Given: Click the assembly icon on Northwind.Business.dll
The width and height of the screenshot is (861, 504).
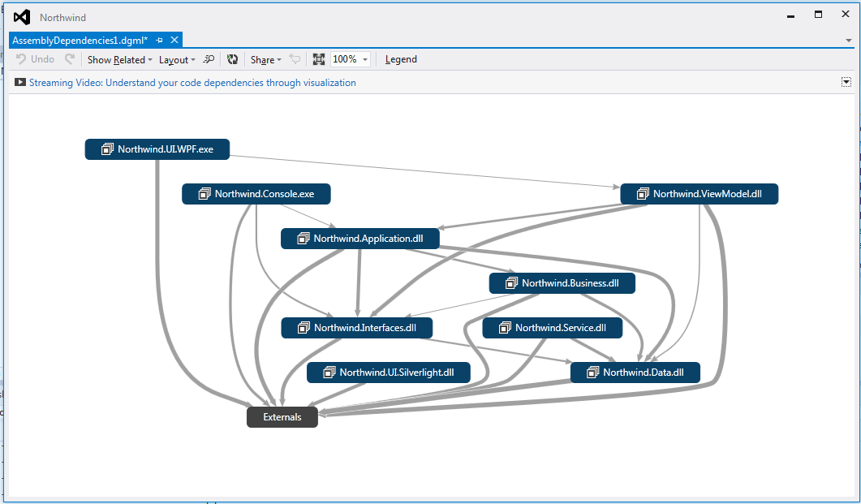Looking at the screenshot, I should [x=510, y=282].
